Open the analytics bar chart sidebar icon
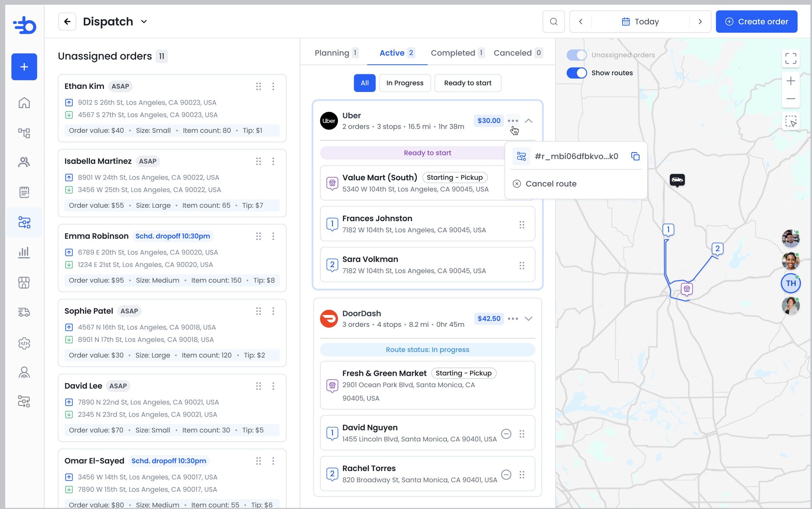 pyautogui.click(x=24, y=252)
